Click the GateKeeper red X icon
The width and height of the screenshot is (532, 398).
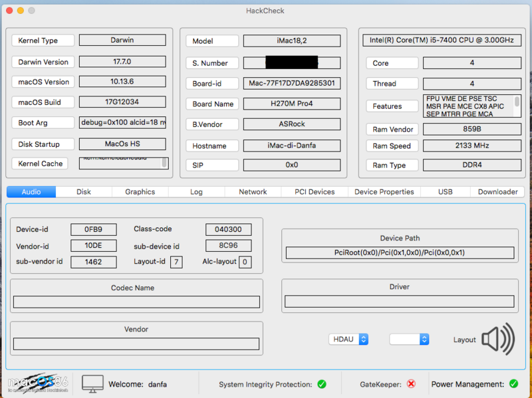(x=411, y=384)
